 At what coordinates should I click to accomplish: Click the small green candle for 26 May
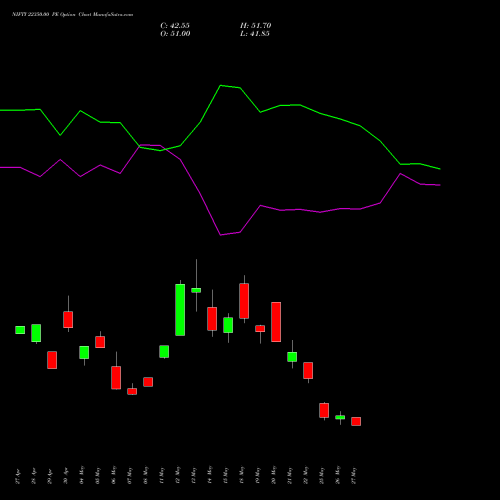340,417
